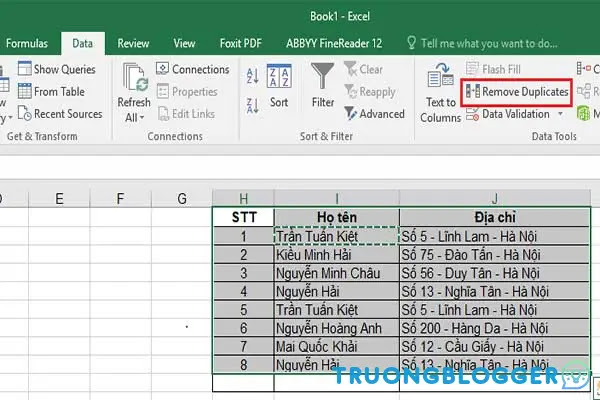The image size is (600, 400).
Task: Click the Clear filter icon
Action: click(350, 69)
